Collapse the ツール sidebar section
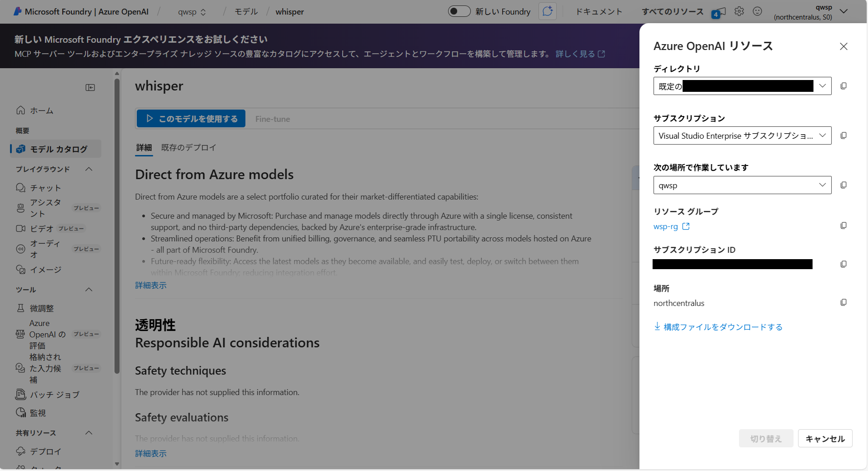Screen dimensions: 868x471 pyautogui.click(x=89, y=290)
